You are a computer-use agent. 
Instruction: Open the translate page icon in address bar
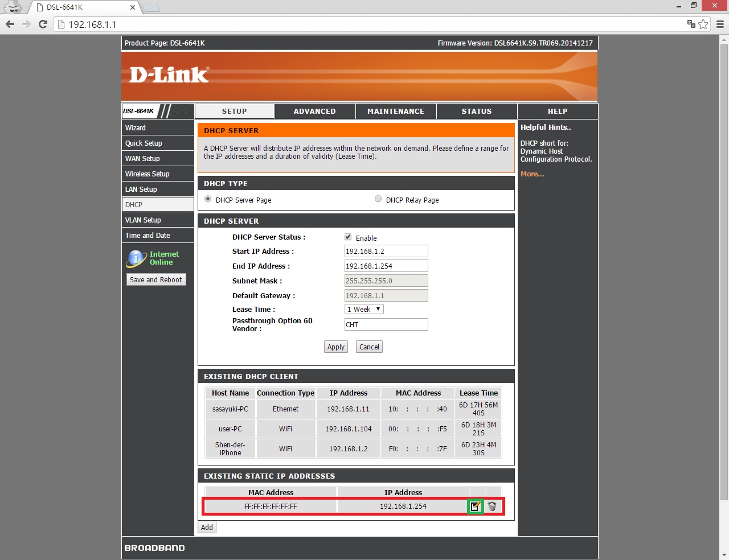coord(691,24)
